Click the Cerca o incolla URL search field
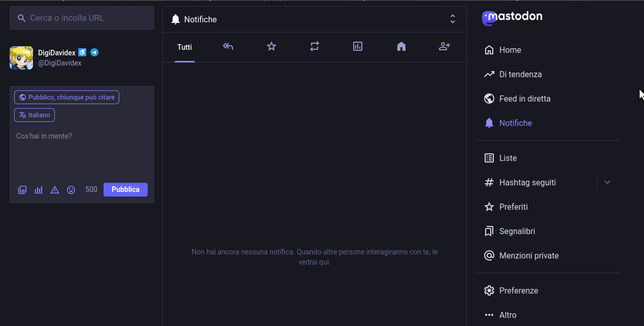Screen dimensions: 644x326 86,18
